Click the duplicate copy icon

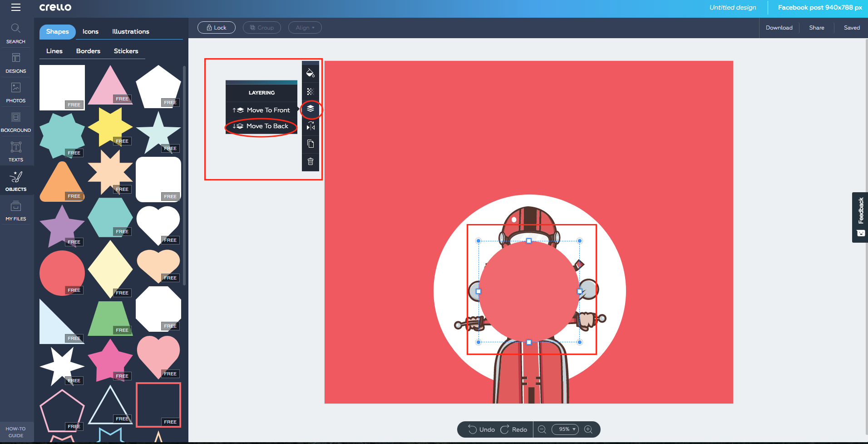click(x=311, y=144)
